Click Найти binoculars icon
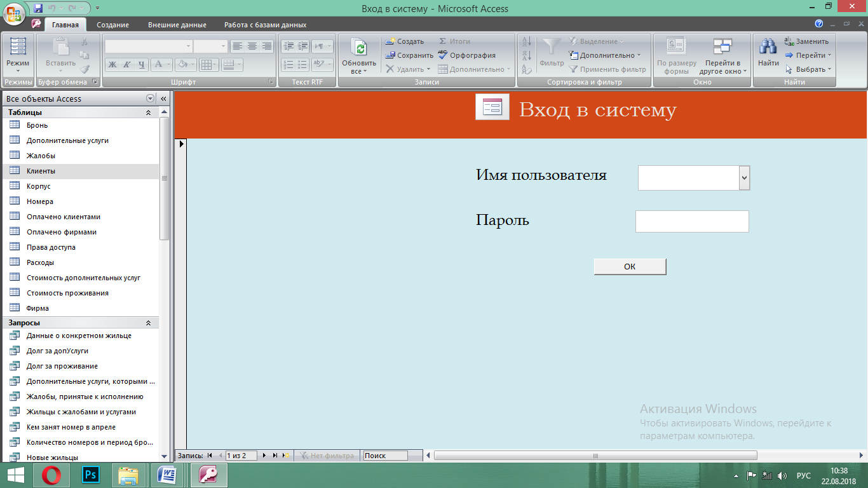The height and width of the screenshot is (488, 868). [x=768, y=46]
